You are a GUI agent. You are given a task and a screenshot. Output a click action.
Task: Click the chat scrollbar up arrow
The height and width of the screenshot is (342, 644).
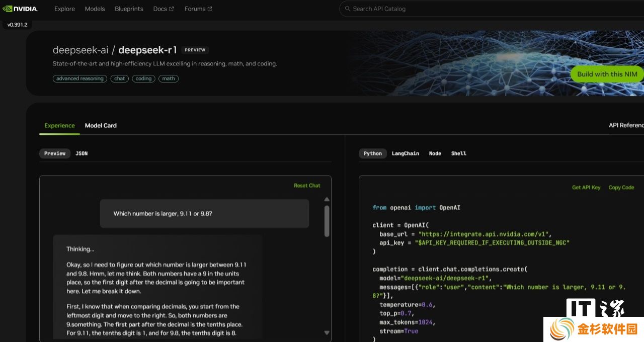[327, 199]
